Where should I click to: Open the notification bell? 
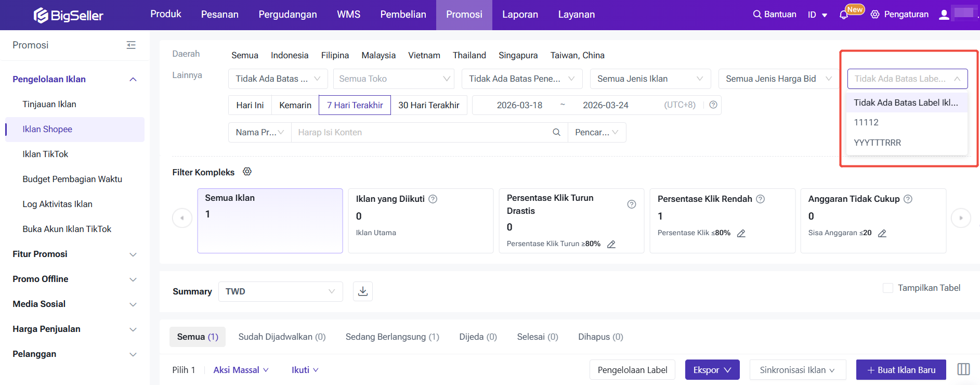843,15
